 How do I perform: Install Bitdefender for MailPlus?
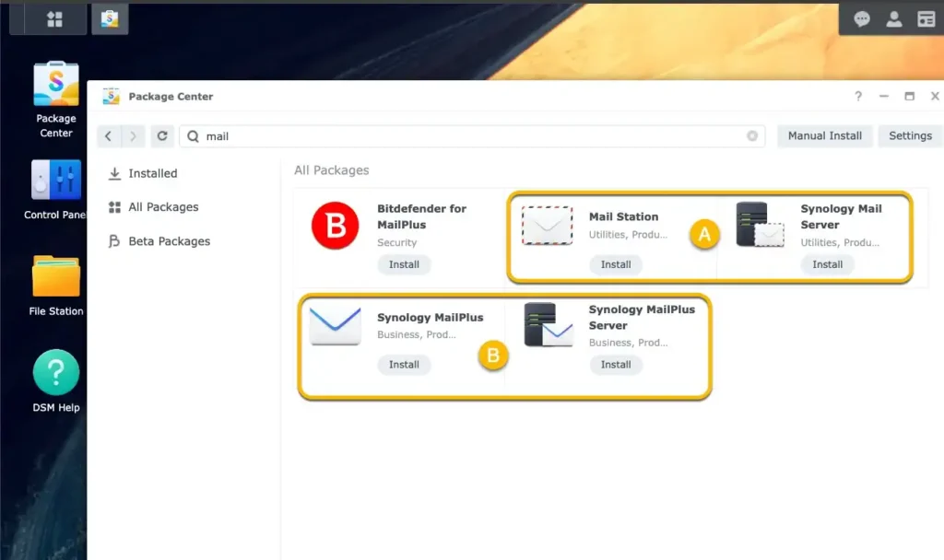pos(404,264)
